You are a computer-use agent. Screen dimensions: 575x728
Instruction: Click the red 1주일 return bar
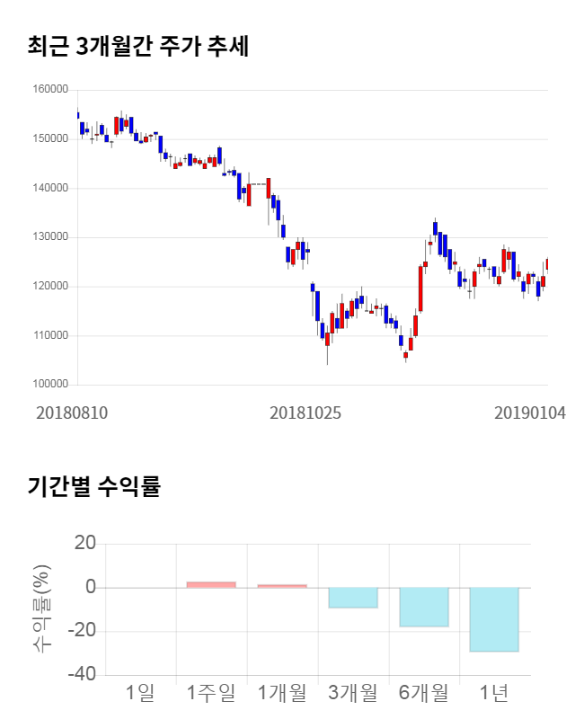[x=211, y=584]
